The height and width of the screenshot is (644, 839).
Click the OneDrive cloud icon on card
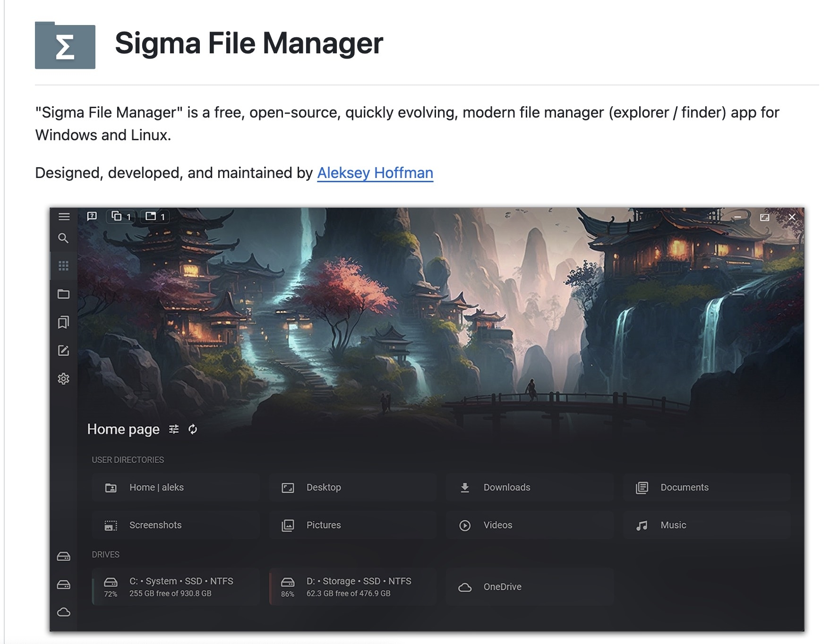click(465, 587)
